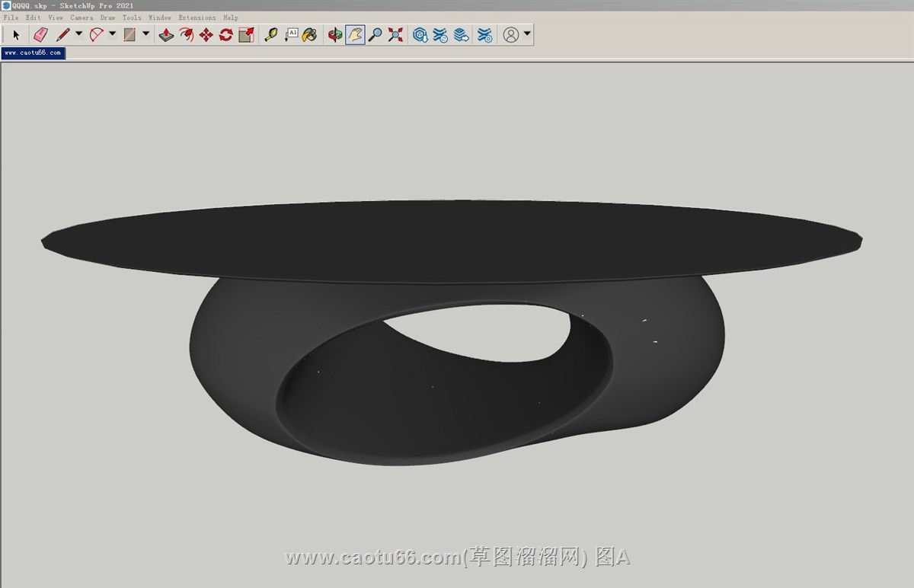The width and height of the screenshot is (914, 588).
Task: Switch to the Orbit tool
Action: click(x=334, y=34)
